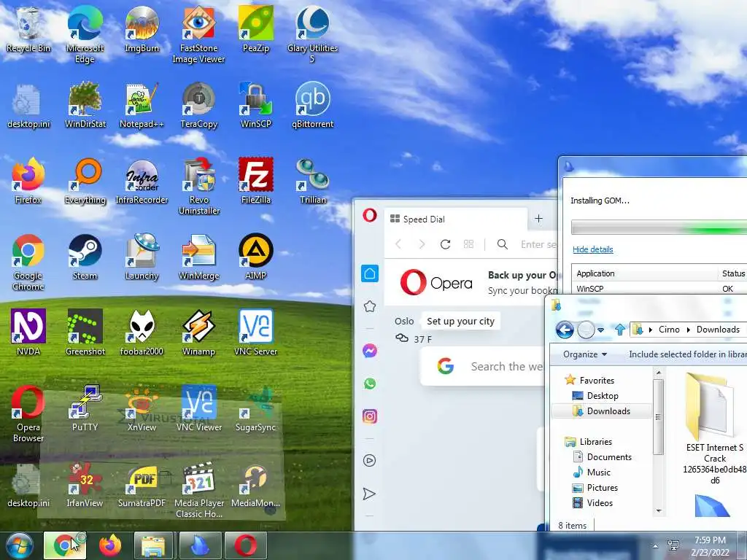This screenshot has height=560, width=747.
Task: Select the FileZilla desktop icon
Action: coord(256,181)
